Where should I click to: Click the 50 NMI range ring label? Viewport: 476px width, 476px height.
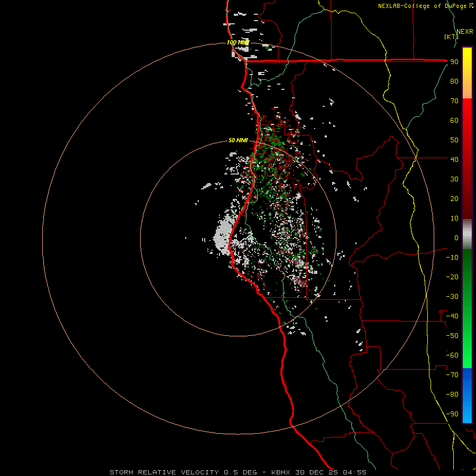238,140
